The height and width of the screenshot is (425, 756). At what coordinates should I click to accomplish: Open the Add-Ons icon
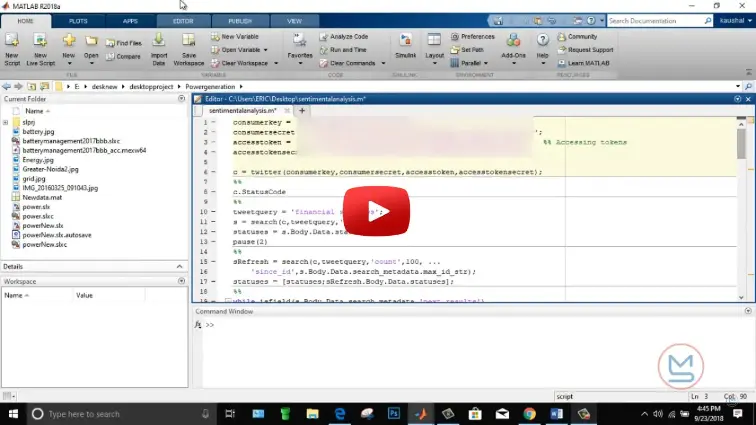pyautogui.click(x=513, y=43)
